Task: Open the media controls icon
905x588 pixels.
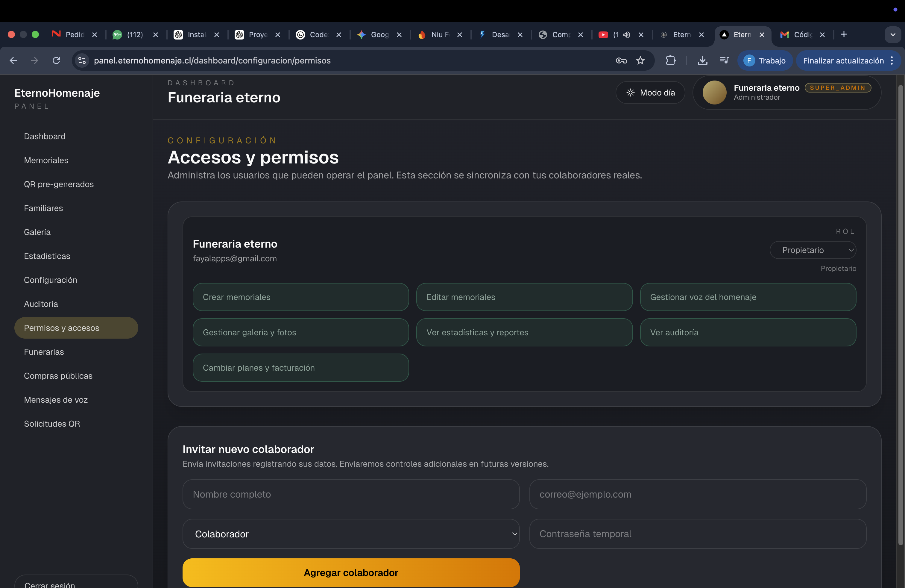Action: (x=724, y=60)
